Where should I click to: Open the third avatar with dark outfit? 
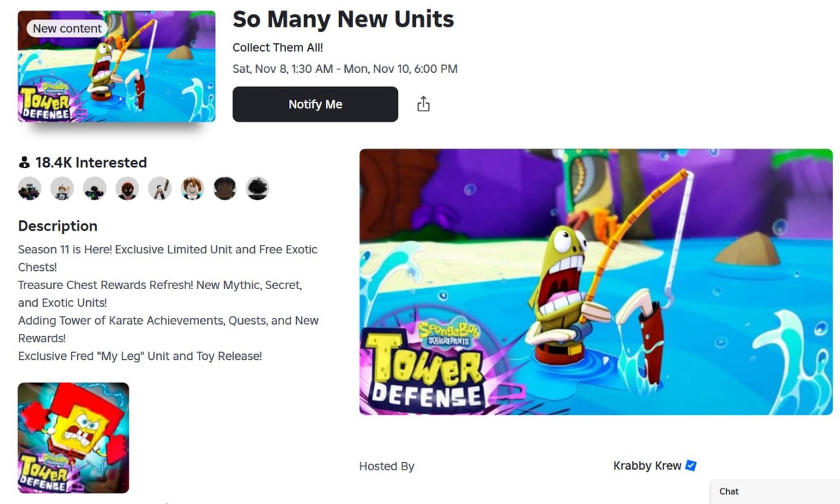pyautogui.click(x=94, y=188)
